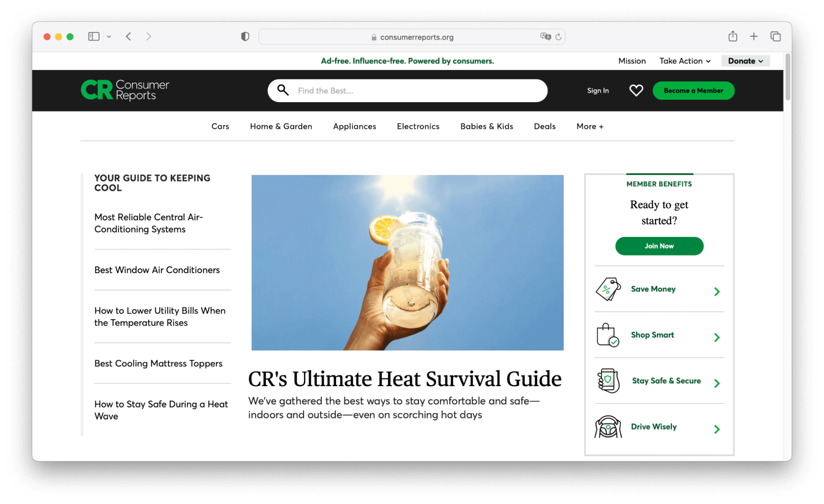Click the translate icon in address bar
Screen dimensions: 824x504
tap(545, 37)
